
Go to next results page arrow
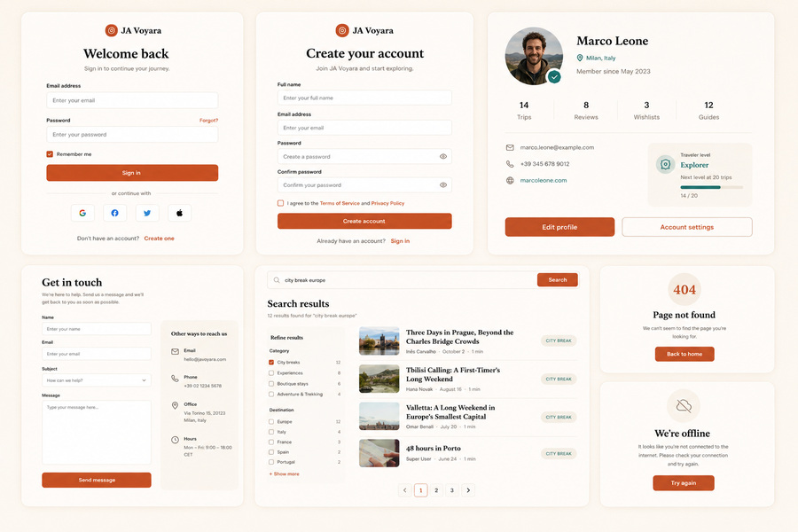point(468,490)
